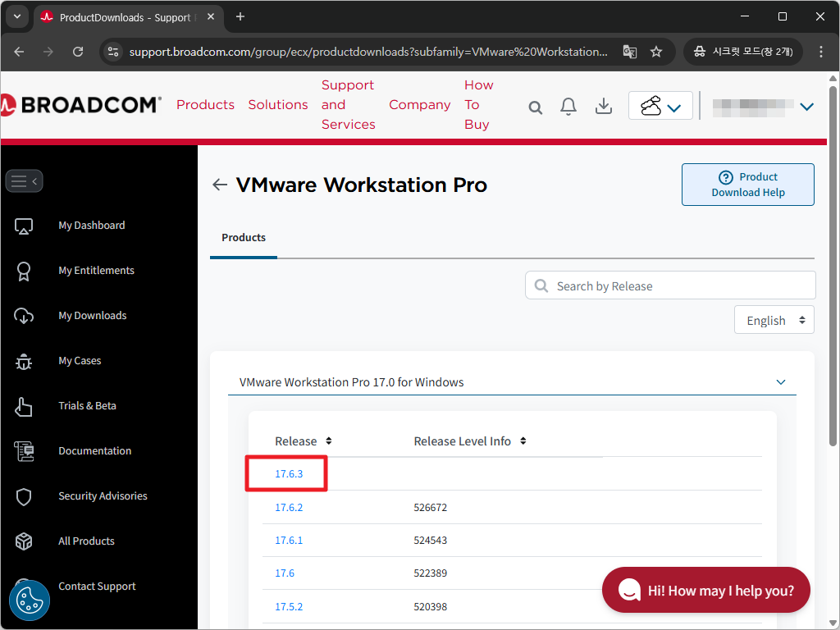Open release 17.6.1 link

pyautogui.click(x=289, y=541)
